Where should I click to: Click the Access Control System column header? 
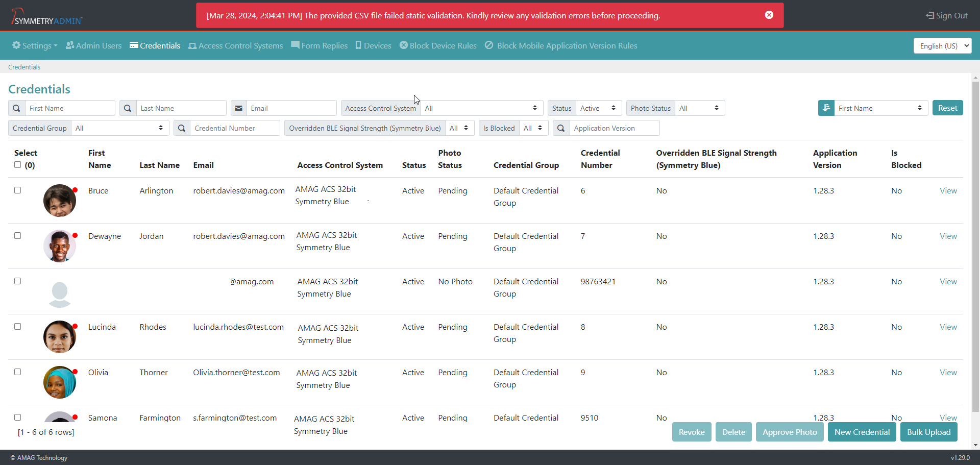point(340,165)
